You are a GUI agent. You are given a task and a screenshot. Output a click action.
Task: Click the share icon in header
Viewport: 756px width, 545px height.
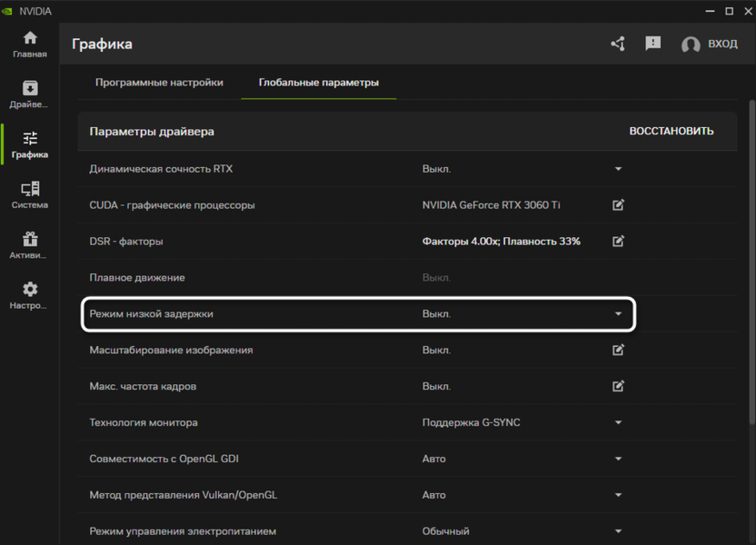pos(618,44)
